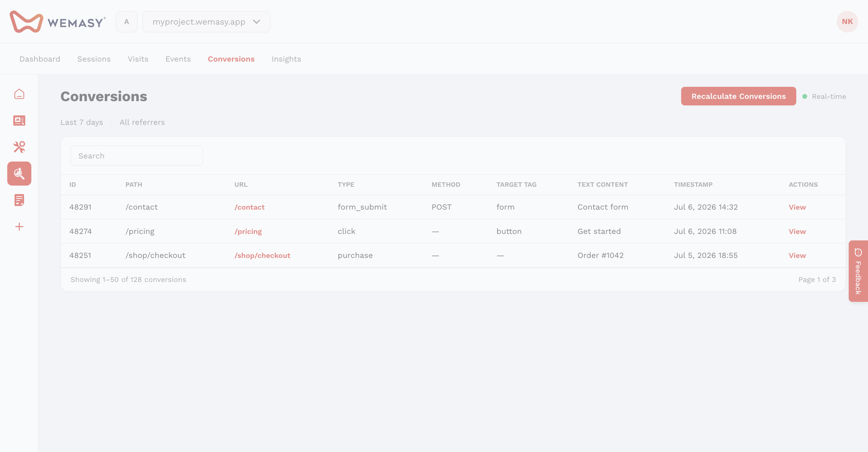Click the PATH column header
Image resolution: width=868 pixels, height=452 pixels.
134,184
